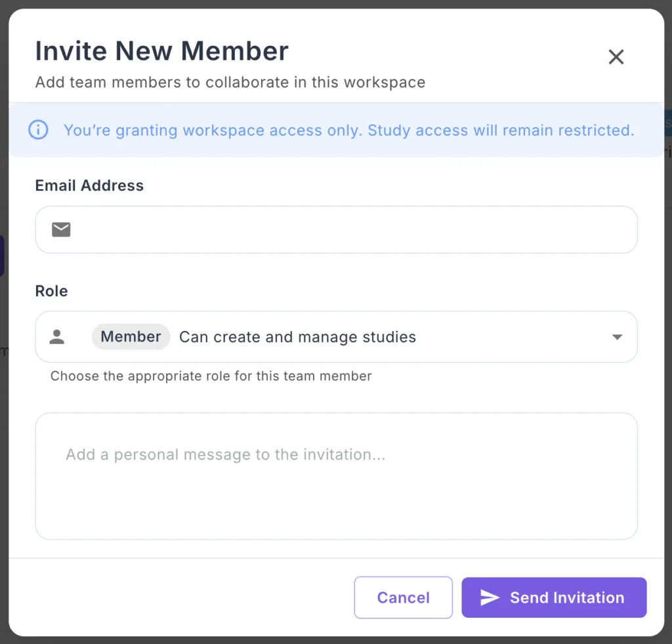Click the person icon in Role selector
Image resolution: width=672 pixels, height=644 pixels.
57,337
